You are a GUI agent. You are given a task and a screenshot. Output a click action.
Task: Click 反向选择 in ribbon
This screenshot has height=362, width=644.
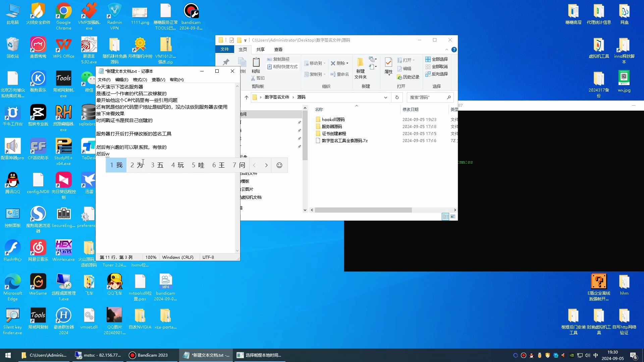coord(436,74)
